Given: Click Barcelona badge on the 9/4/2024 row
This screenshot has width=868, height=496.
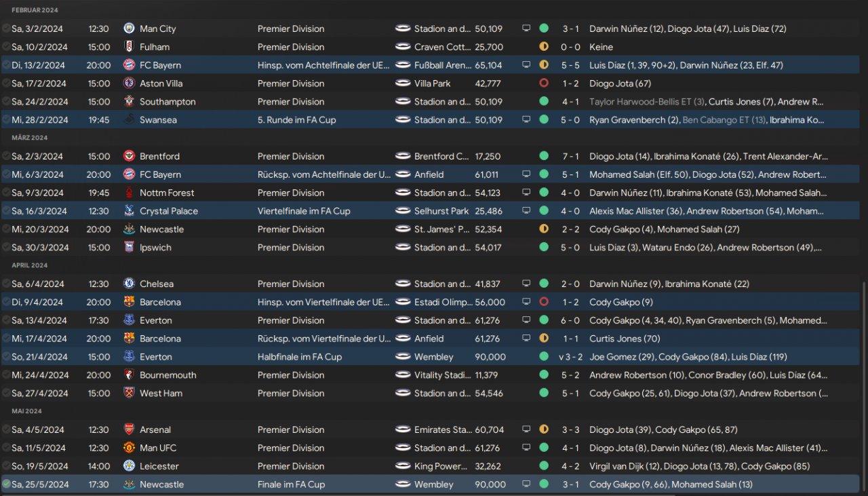Looking at the screenshot, I should 129,302.
